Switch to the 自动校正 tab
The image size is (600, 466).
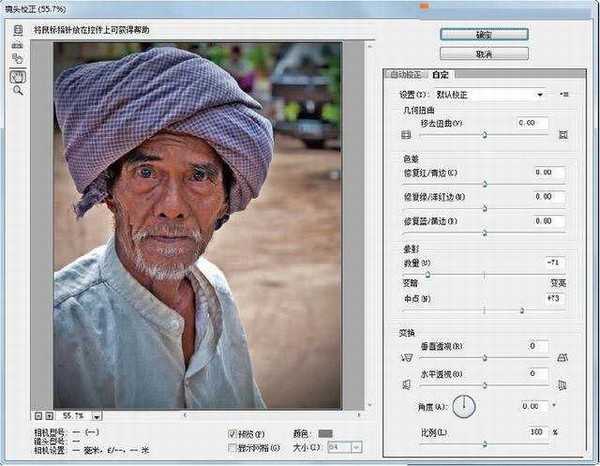(x=406, y=75)
